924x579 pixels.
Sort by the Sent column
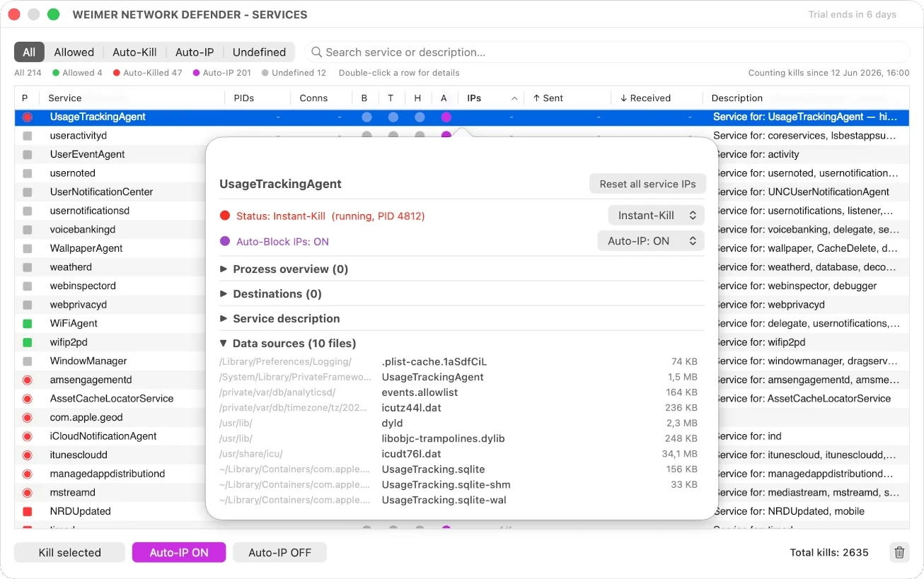(567, 98)
